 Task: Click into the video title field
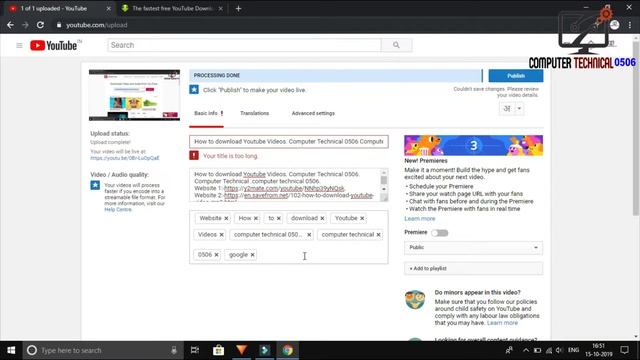click(289, 142)
